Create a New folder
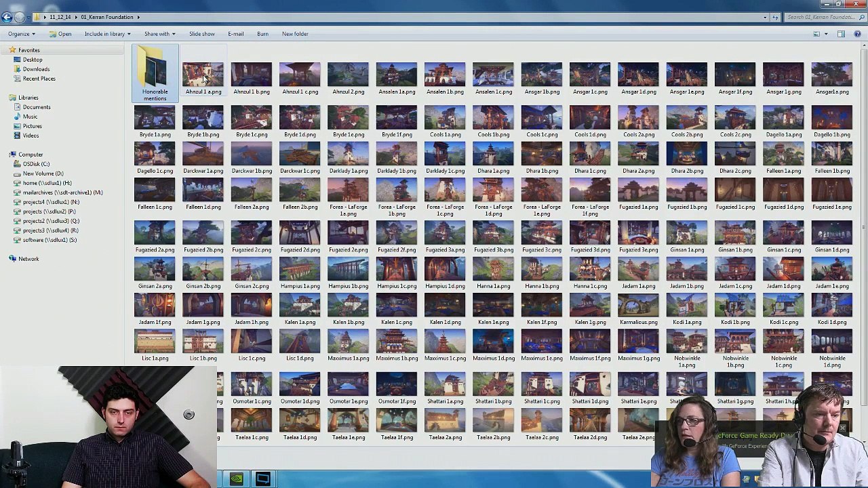The width and height of the screenshot is (868, 488). pyautogui.click(x=295, y=34)
